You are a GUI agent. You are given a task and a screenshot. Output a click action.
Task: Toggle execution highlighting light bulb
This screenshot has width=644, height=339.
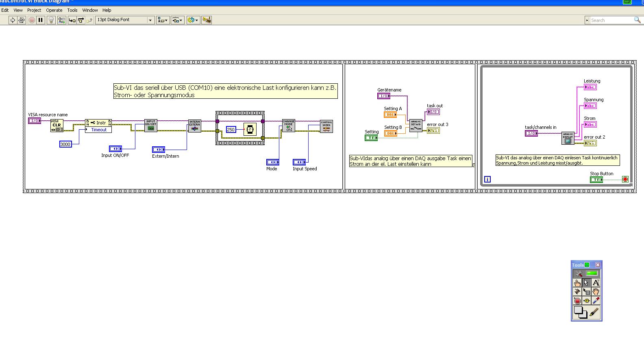pyautogui.click(x=51, y=20)
